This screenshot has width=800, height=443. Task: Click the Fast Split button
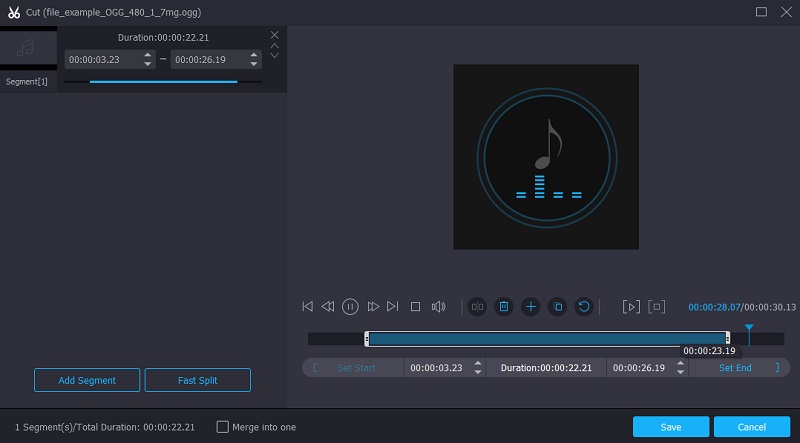point(198,380)
